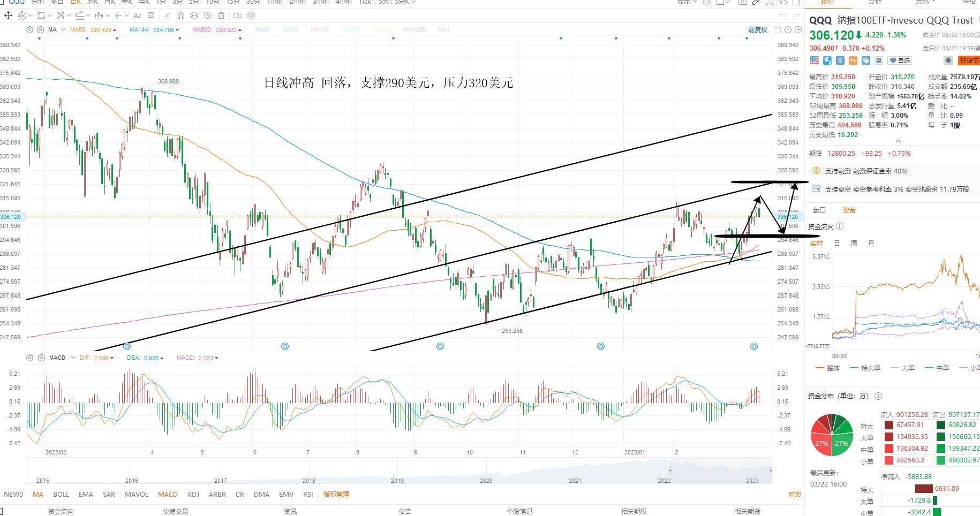The width and height of the screenshot is (980, 516).
Task: Toggle the 特大单 legend line
Action: 865,368
